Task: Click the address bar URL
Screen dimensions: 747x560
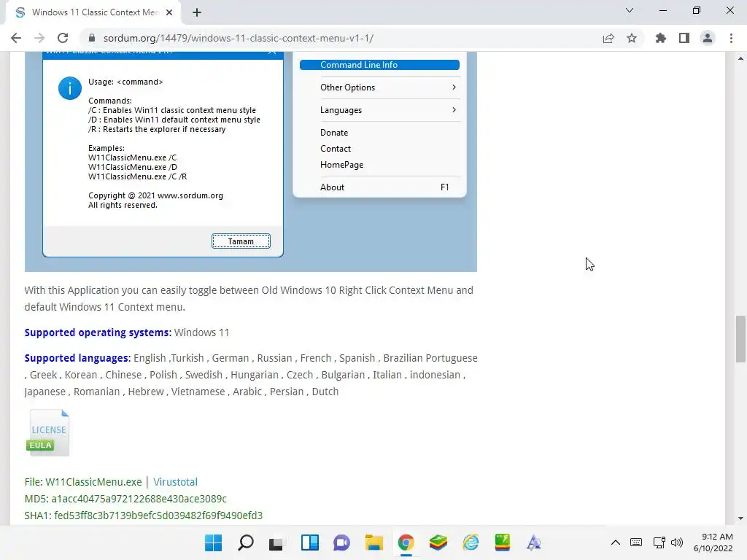Action: (x=239, y=38)
